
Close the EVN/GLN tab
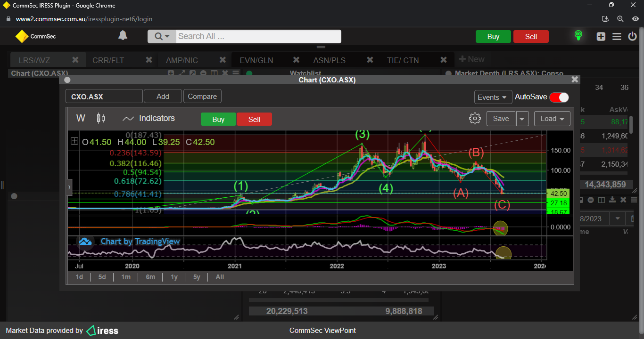[297, 60]
